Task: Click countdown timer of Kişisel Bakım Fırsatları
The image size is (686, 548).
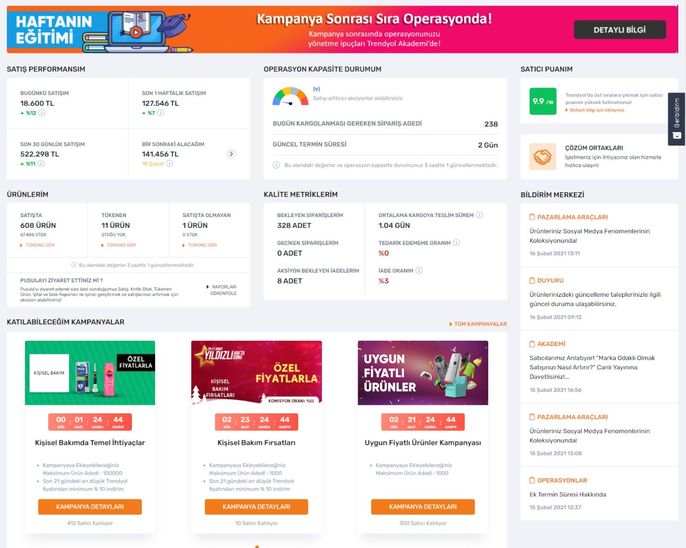Action: (x=256, y=422)
